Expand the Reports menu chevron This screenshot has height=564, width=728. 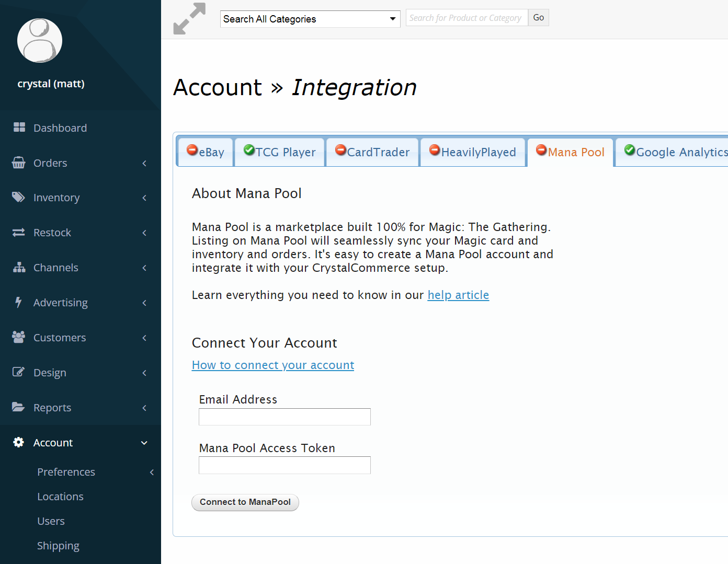click(144, 408)
